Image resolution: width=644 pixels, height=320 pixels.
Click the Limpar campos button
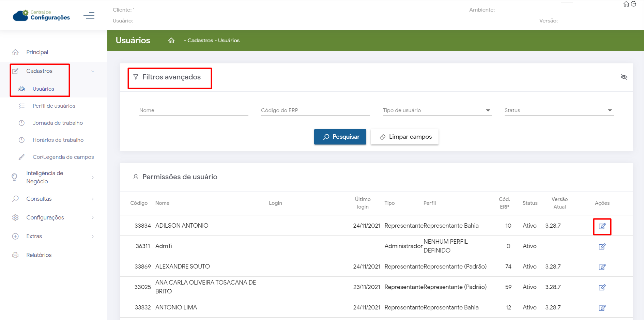point(404,137)
